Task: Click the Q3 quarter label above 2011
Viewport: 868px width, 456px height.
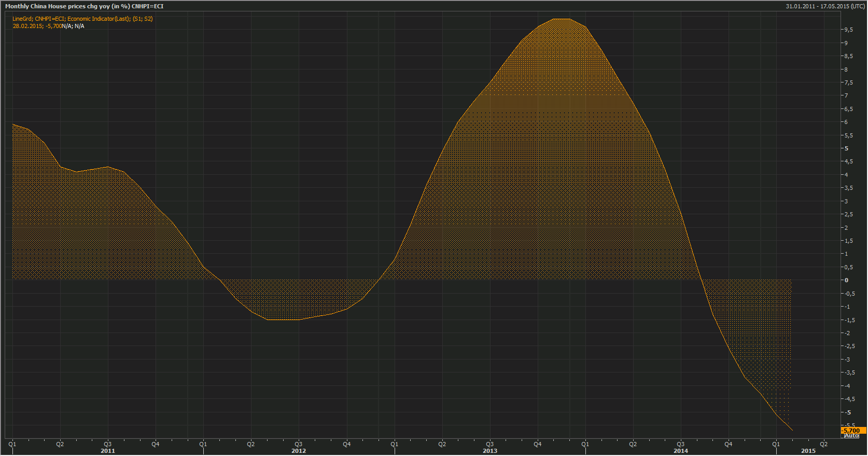Action: click(108, 444)
